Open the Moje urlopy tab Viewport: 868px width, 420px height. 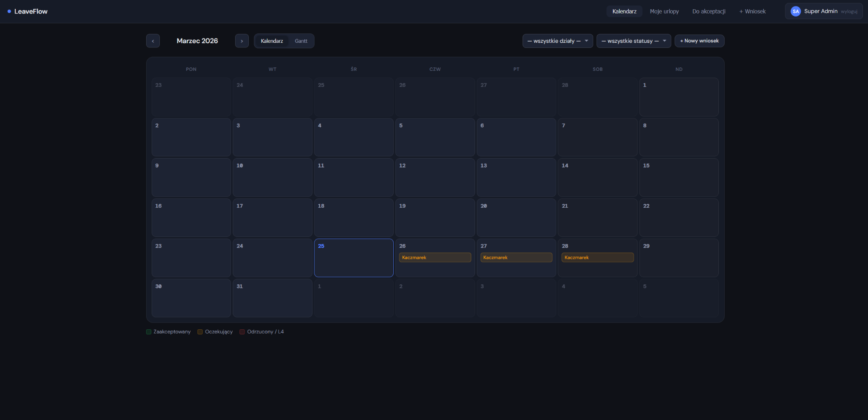[665, 11]
